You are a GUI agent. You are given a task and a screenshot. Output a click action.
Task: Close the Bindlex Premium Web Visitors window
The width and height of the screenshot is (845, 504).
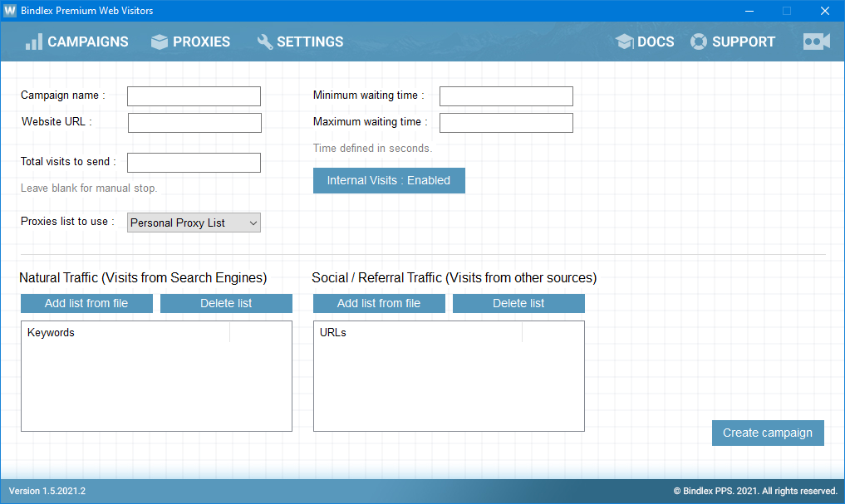pos(824,11)
